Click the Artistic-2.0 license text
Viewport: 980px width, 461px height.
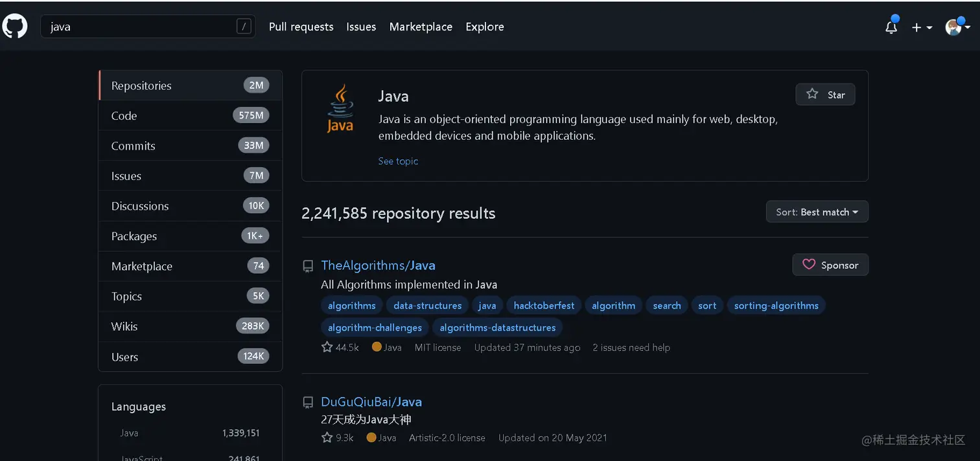pyautogui.click(x=447, y=438)
